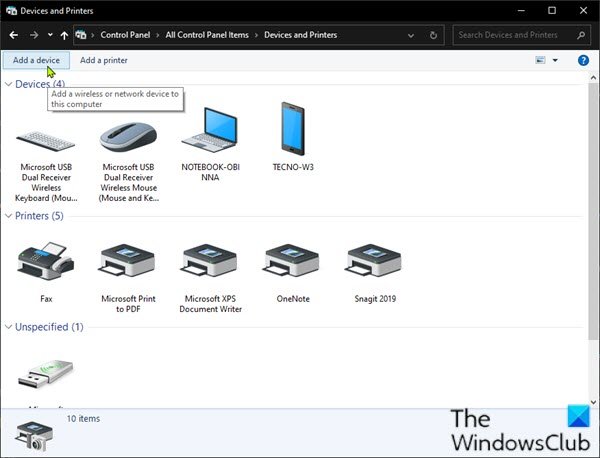Select the Microsoft Print to PDF icon

pyautogui.click(x=128, y=261)
